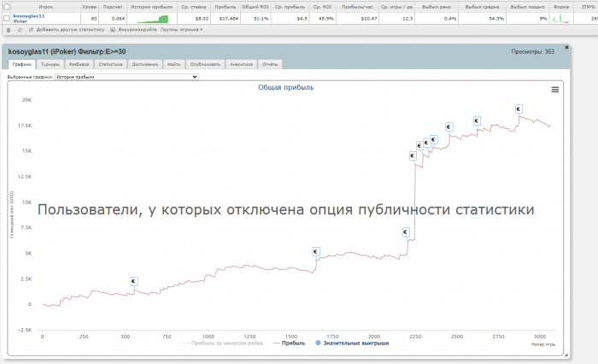This screenshot has height=364, width=598.
Task: Open the 'Опубликовать' tab
Action: point(205,64)
